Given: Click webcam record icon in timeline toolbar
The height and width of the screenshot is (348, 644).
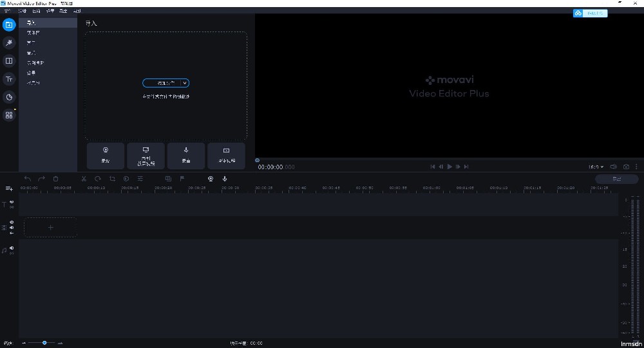Looking at the screenshot, I should click(211, 179).
